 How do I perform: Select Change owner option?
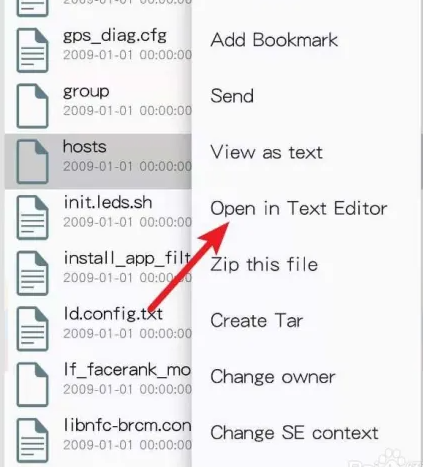(273, 377)
